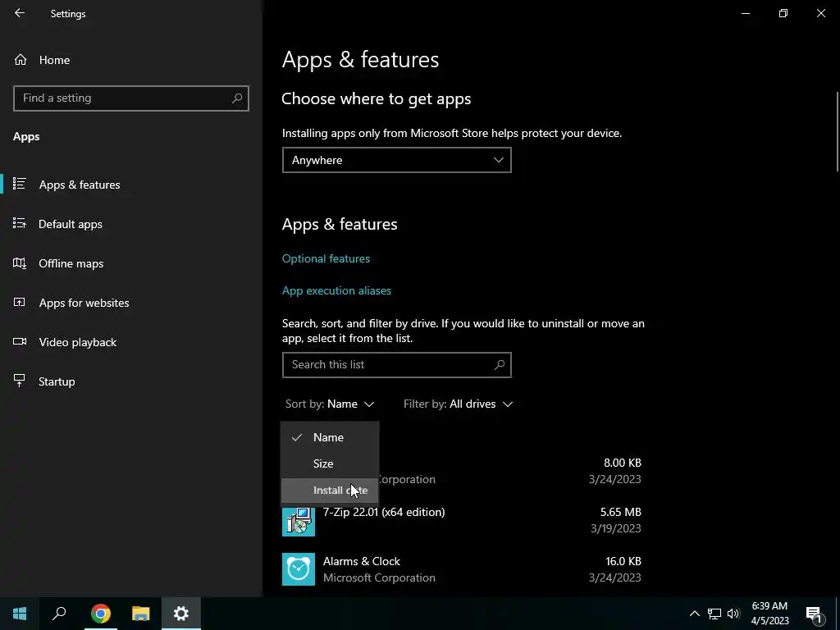Click the Video playback camera icon

point(20,341)
